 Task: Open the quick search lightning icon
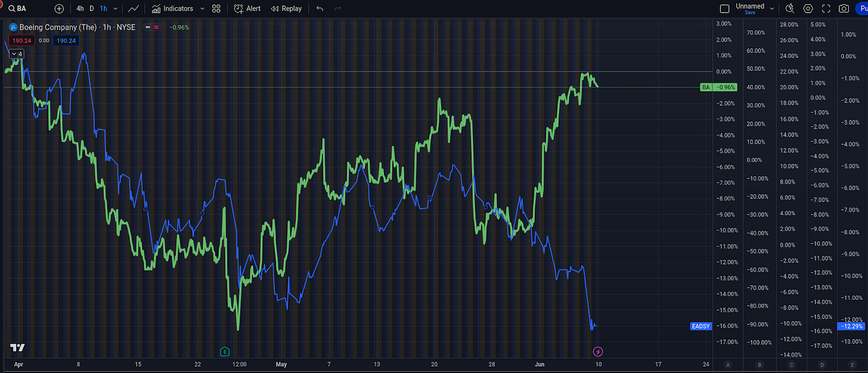[x=790, y=8]
